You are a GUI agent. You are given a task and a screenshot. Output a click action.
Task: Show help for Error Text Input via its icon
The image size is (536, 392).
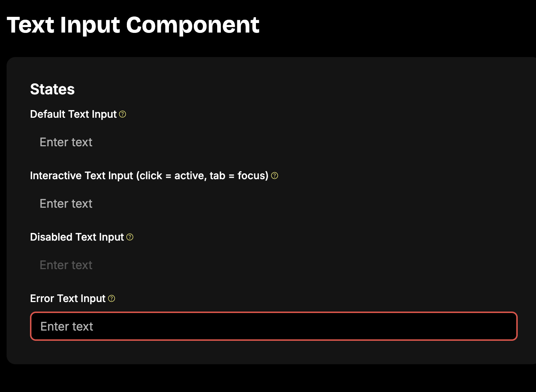[112, 298]
